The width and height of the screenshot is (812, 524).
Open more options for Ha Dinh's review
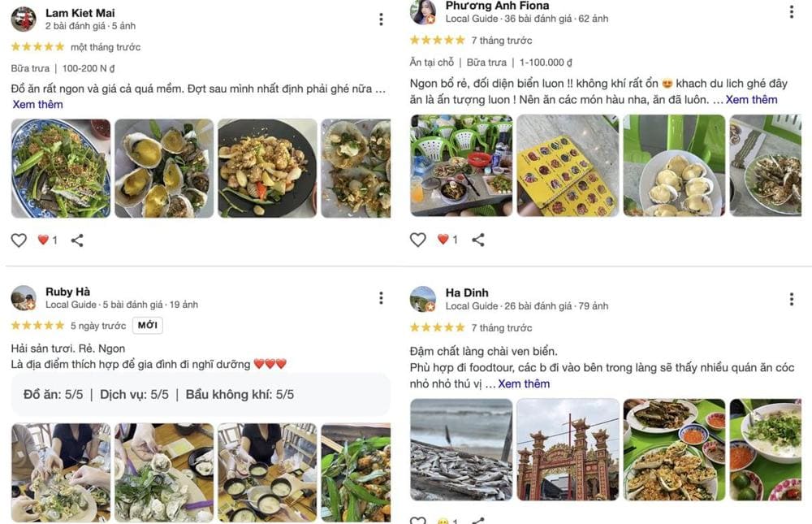tap(792, 299)
